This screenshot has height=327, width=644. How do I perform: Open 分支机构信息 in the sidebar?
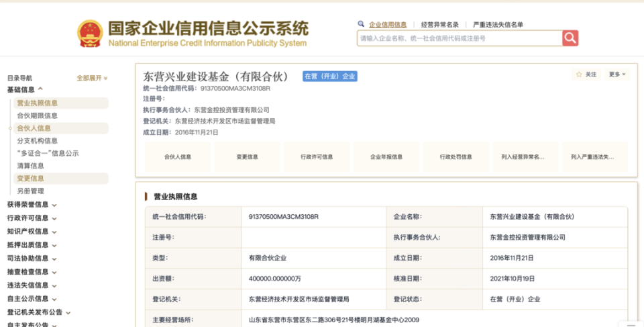[x=38, y=141]
